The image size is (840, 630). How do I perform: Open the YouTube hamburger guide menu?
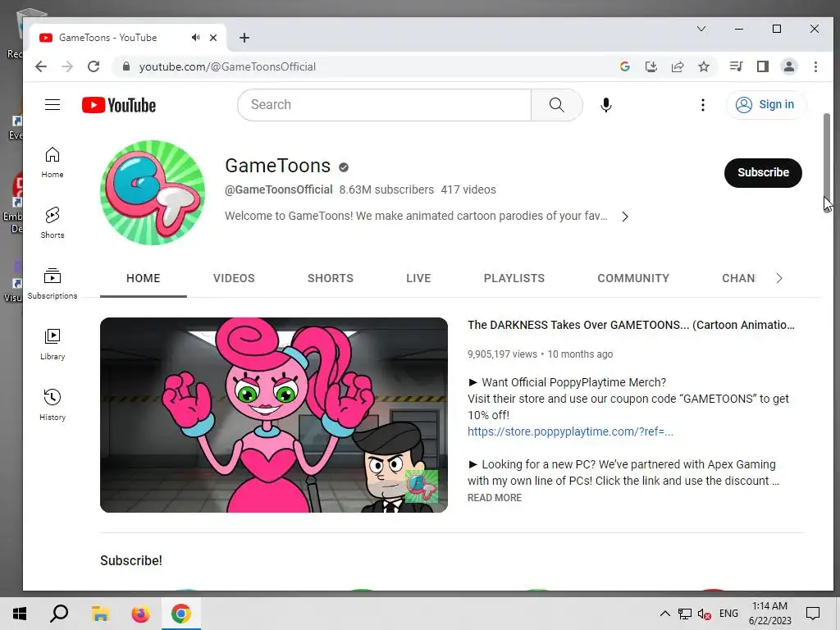pyautogui.click(x=52, y=104)
